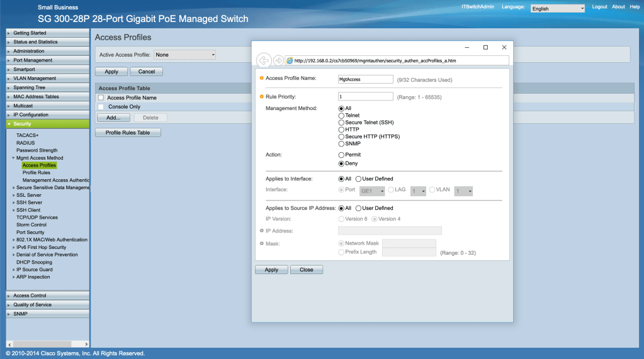This screenshot has width=644, height=359.
Task: Select User Defined for Applies to Interface
Action: (x=359, y=179)
